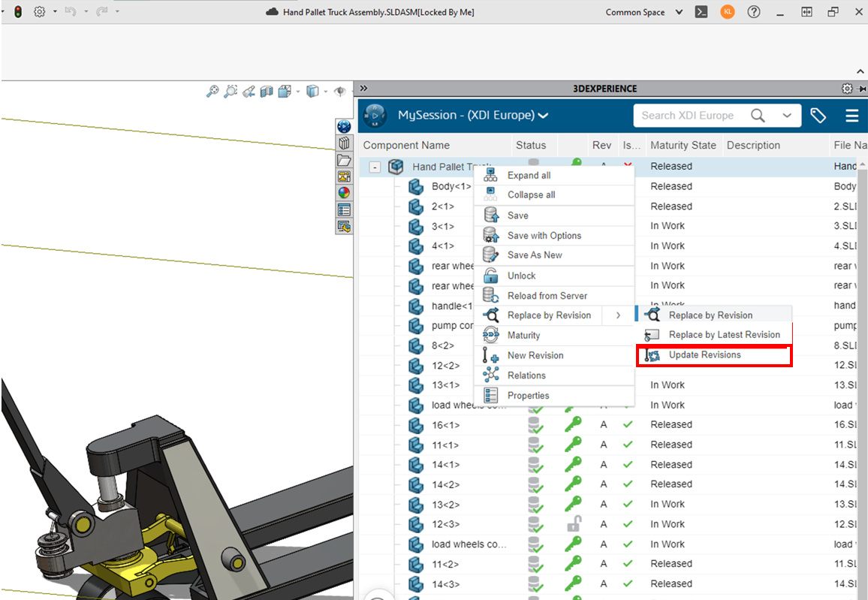Open the File Explorer folder tab
This screenshot has height=600, width=868.
pyautogui.click(x=344, y=160)
